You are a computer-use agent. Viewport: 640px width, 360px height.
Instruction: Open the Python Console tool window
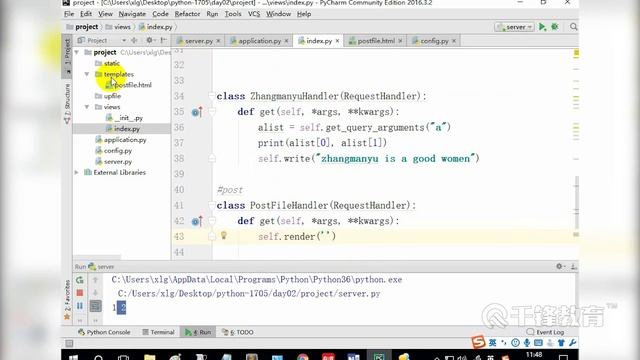click(x=104, y=332)
